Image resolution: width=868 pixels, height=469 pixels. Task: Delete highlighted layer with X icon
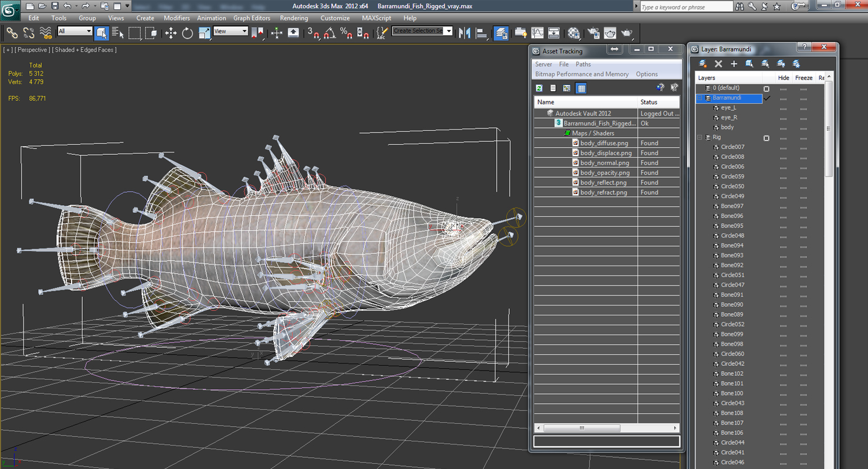[x=718, y=64]
